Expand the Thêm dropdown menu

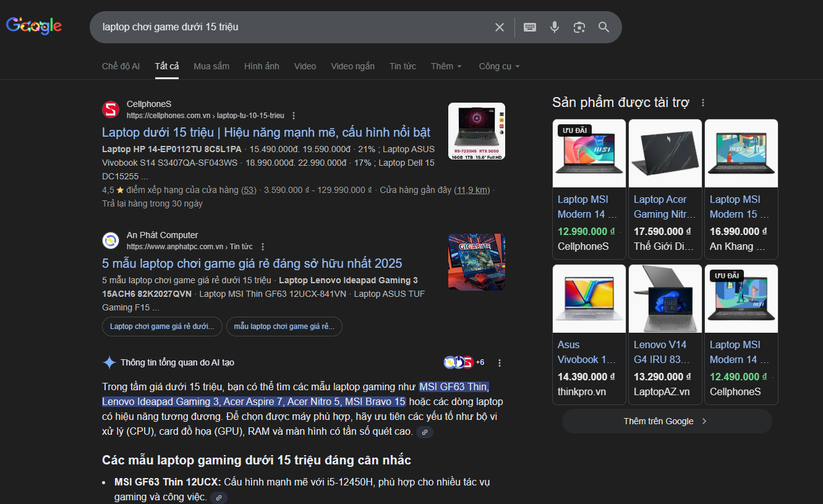click(x=446, y=66)
